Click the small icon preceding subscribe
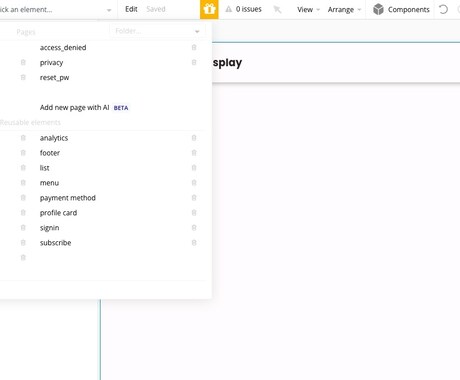 [x=23, y=243]
